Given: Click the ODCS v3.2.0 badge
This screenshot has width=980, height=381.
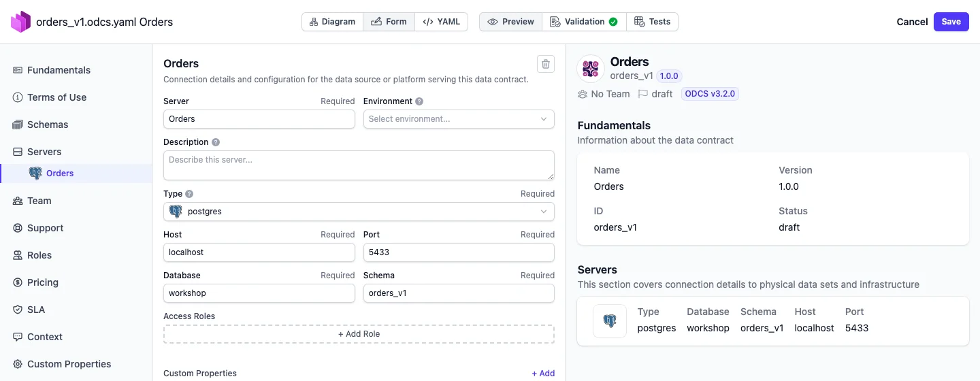Looking at the screenshot, I should [710, 94].
